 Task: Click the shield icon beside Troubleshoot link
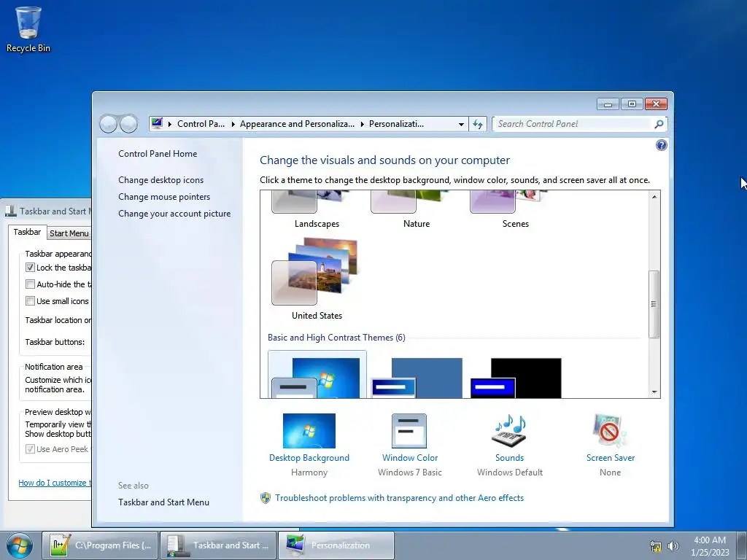pyautogui.click(x=266, y=498)
